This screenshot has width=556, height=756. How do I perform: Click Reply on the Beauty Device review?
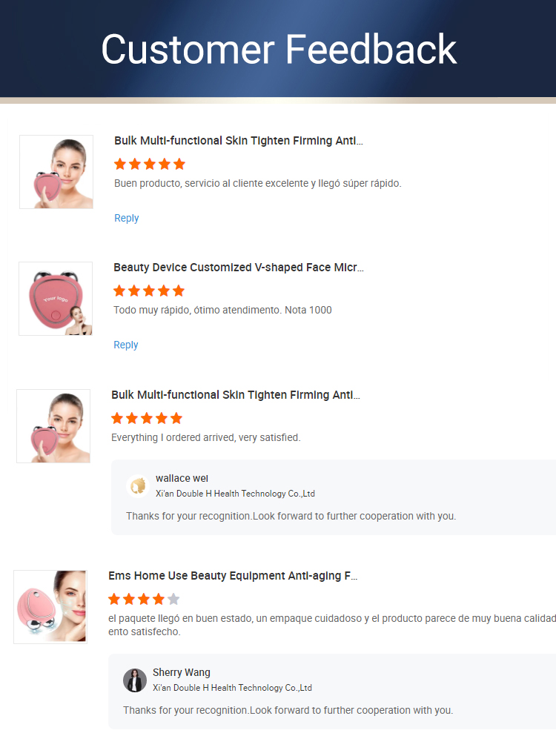[x=125, y=345]
